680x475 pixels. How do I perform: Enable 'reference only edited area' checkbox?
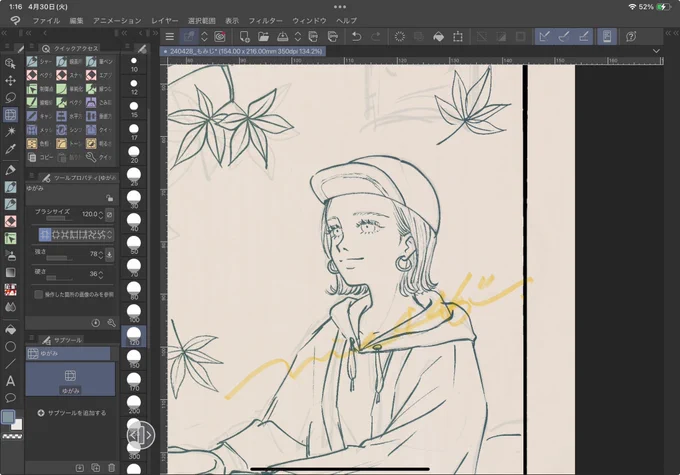click(38, 295)
